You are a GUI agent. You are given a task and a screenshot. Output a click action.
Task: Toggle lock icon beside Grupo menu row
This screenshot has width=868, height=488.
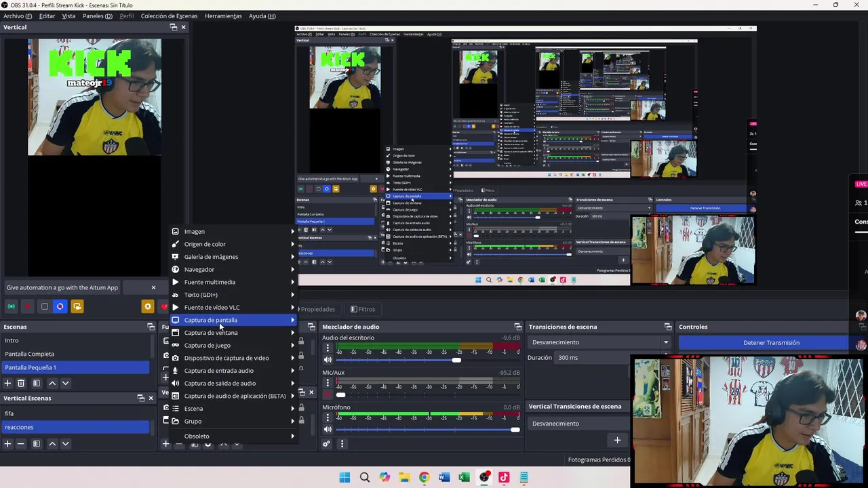pos(301,421)
